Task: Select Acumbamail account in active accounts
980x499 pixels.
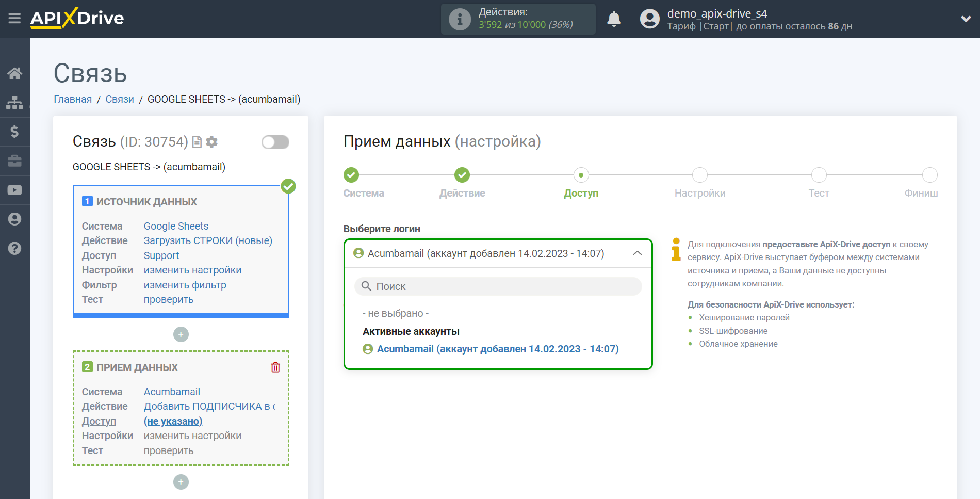Action: pos(497,349)
